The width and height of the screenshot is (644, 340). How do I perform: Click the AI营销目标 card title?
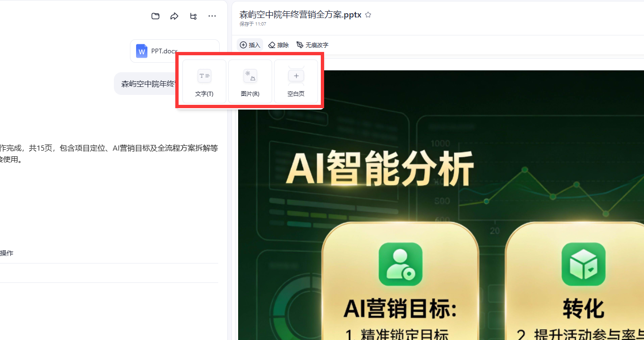click(x=400, y=308)
